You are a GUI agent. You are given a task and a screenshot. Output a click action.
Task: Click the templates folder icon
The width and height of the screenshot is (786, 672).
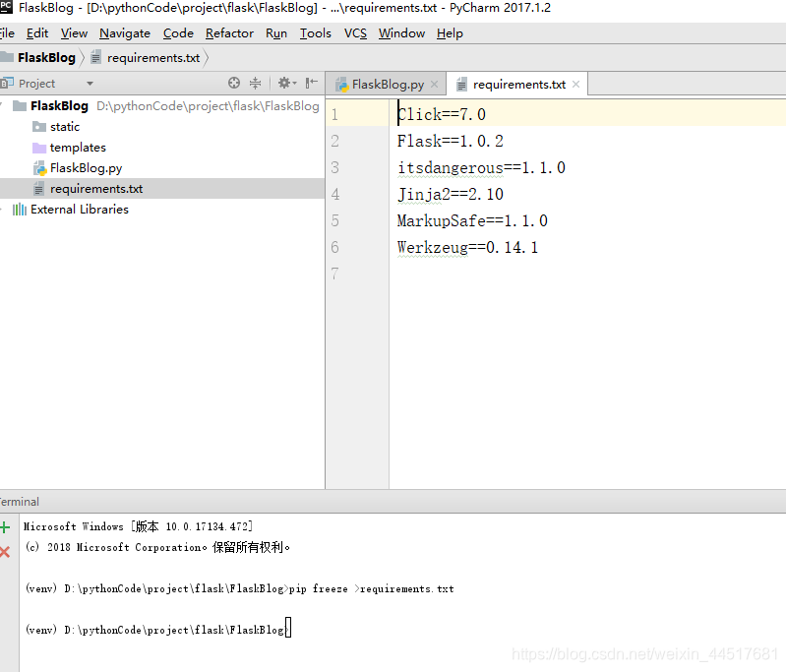(39, 148)
